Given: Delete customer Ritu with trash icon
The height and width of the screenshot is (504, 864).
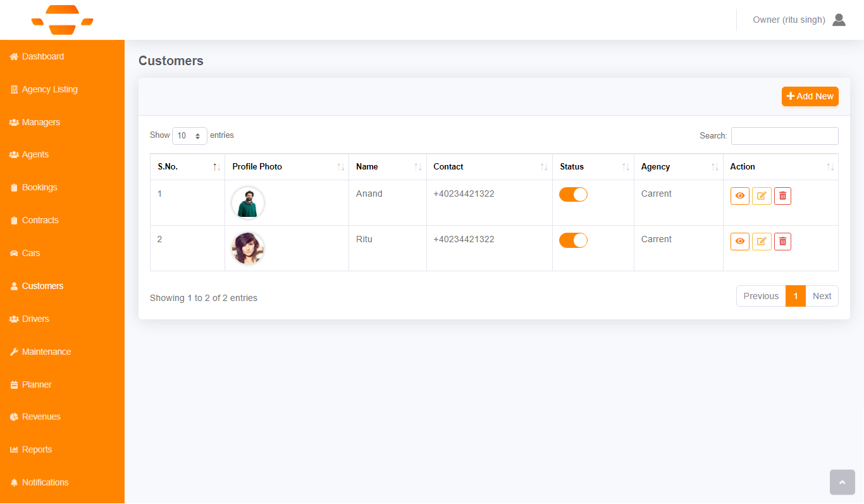Looking at the screenshot, I should point(782,242).
